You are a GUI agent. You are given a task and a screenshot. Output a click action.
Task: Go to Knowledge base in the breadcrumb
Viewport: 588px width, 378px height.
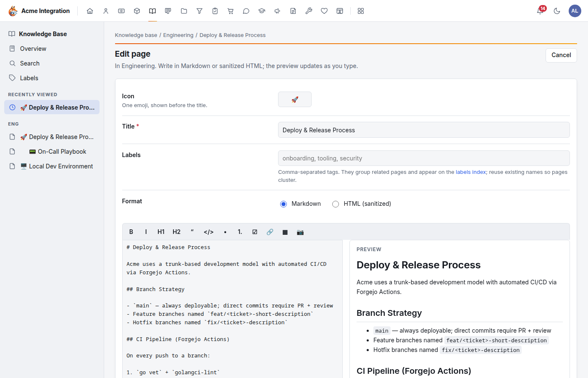pos(136,35)
